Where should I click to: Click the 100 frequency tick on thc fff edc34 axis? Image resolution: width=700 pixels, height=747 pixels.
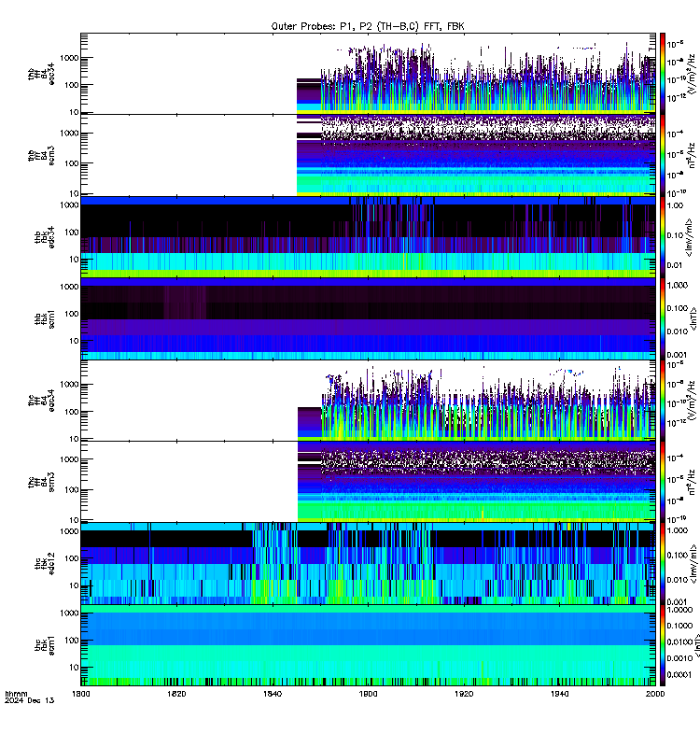click(72, 412)
